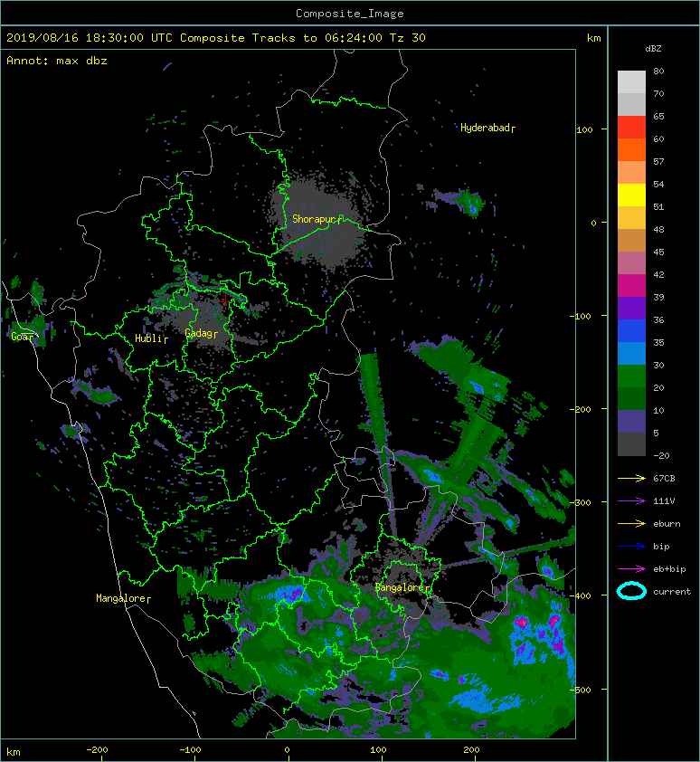Click the bottom axis '-200' km tick label
Screen dimensions: 700x762
[97, 750]
